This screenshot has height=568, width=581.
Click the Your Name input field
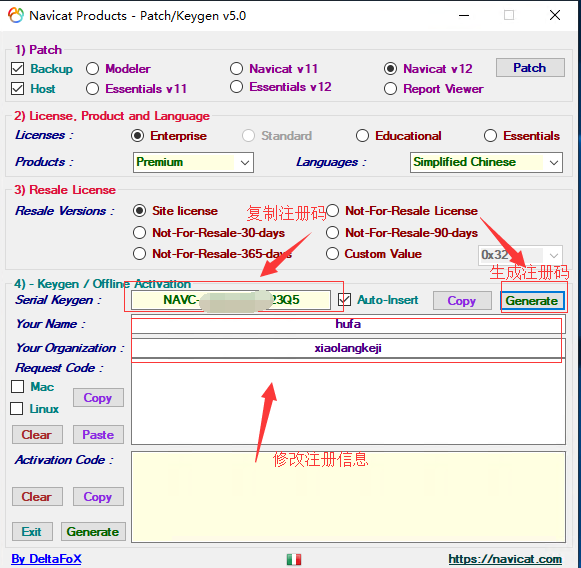348,325
